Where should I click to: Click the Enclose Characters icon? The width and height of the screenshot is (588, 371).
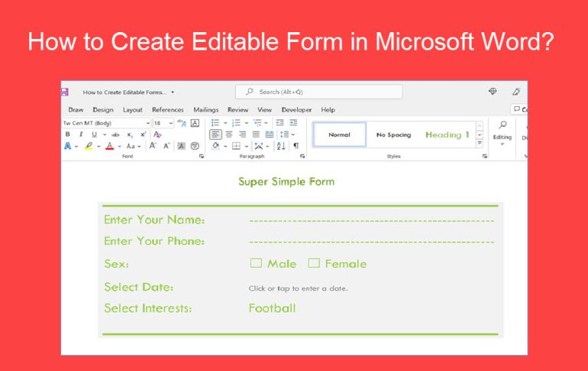(194, 146)
